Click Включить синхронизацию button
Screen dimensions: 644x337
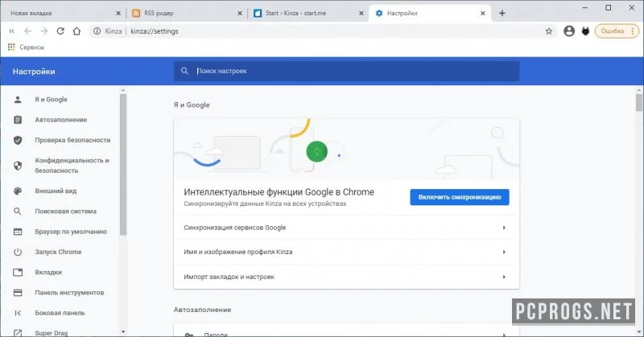[x=460, y=197]
